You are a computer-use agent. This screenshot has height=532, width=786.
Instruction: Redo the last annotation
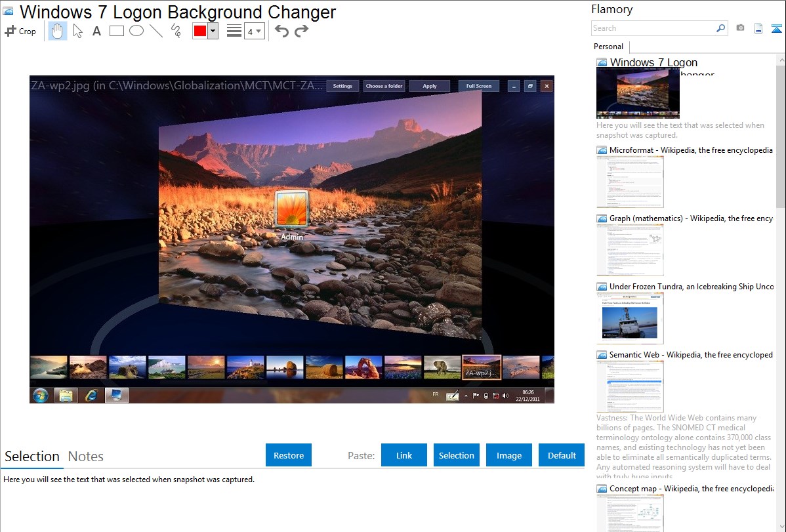(x=301, y=31)
